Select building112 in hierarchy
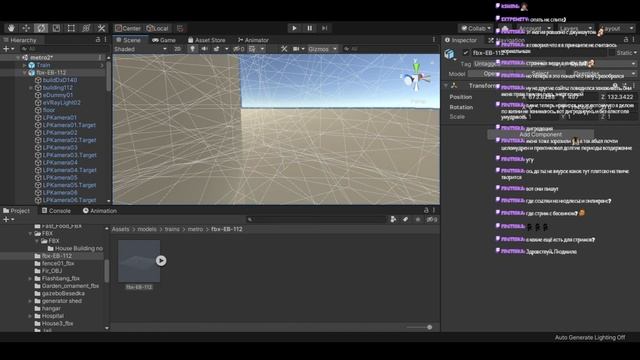Image resolution: width=640 pixels, height=360 pixels. point(58,88)
